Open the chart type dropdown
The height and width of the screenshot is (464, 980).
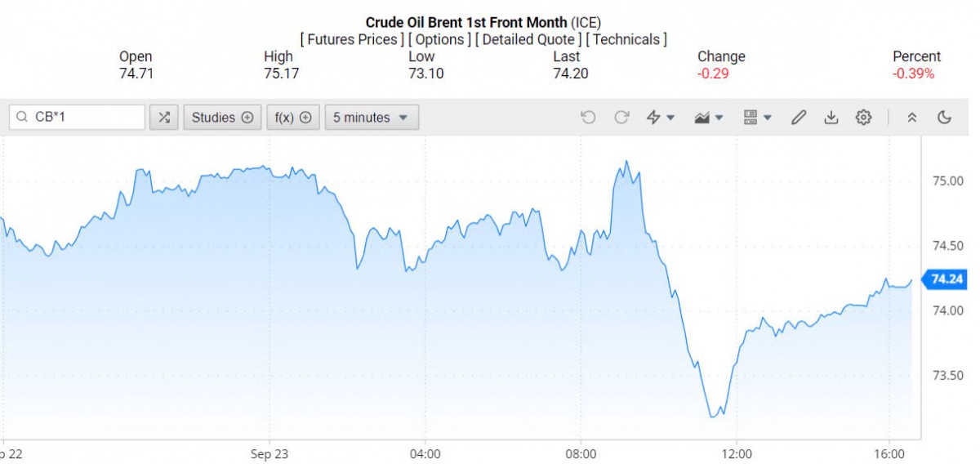point(708,118)
